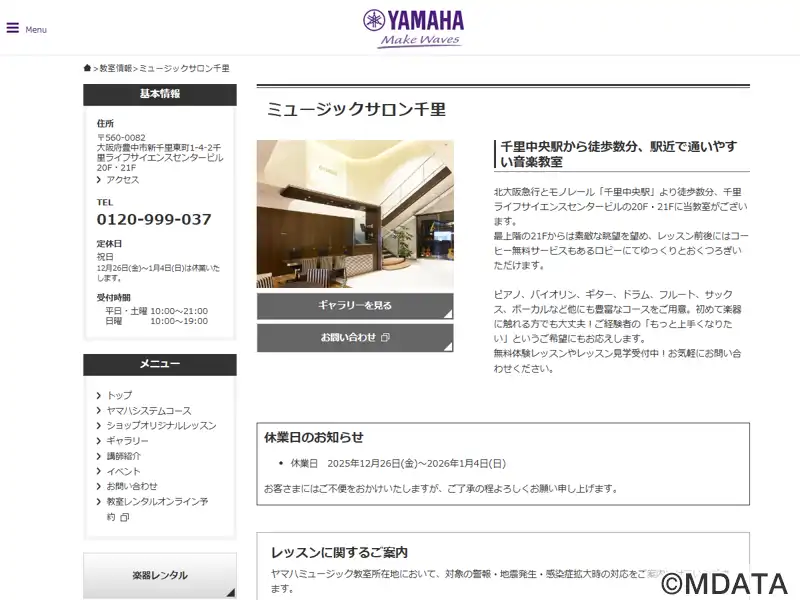Viewport: 800px width, 600px height.
Task: Click external-window icon on お問い合わせ button
Action: coord(385,337)
